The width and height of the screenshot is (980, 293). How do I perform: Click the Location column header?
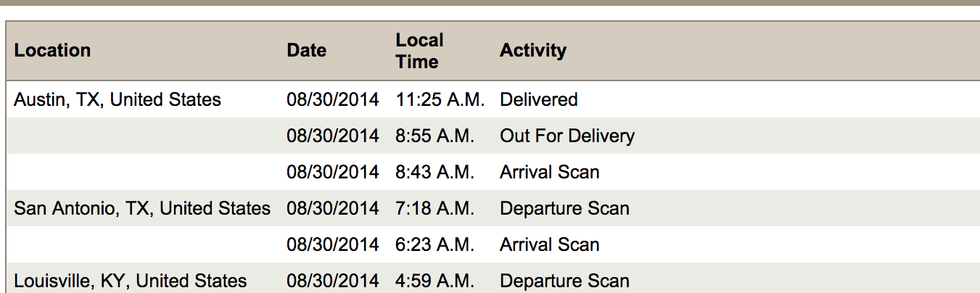52,51
